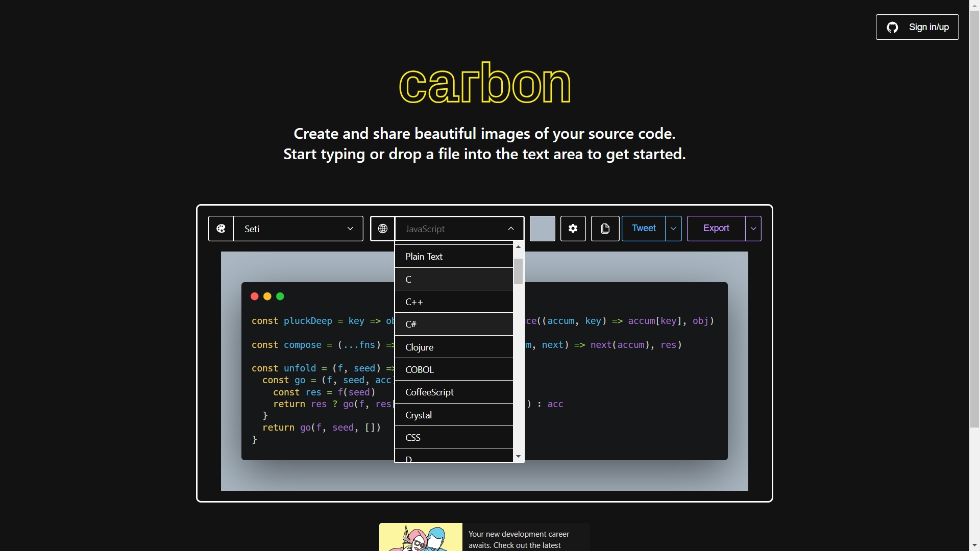Viewport: 980px width, 551px height.
Task: Click Sign in/up button
Action: pos(917,27)
